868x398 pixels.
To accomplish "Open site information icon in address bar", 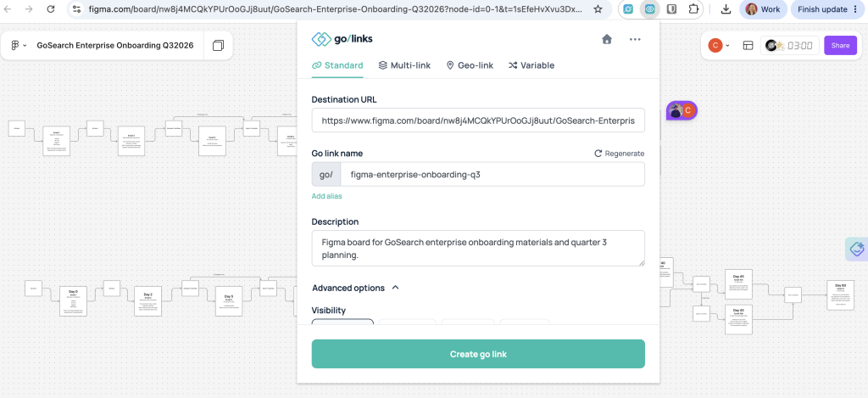I will click(x=77, y=8).
